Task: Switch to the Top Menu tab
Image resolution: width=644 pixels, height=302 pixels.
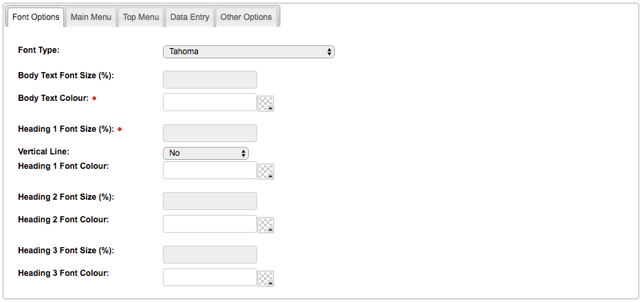Action: 141,17
